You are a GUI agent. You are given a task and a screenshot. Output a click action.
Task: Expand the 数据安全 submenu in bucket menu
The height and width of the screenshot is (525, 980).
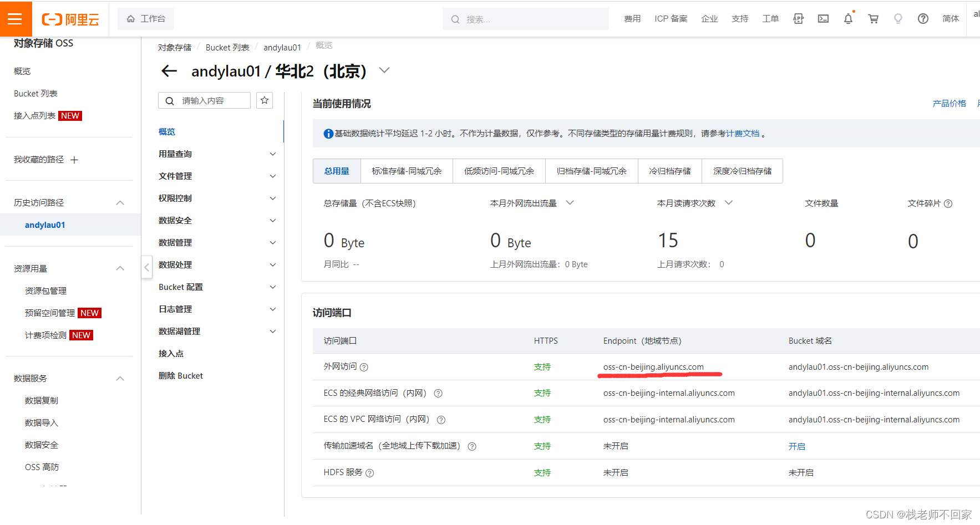click(273, 221)
